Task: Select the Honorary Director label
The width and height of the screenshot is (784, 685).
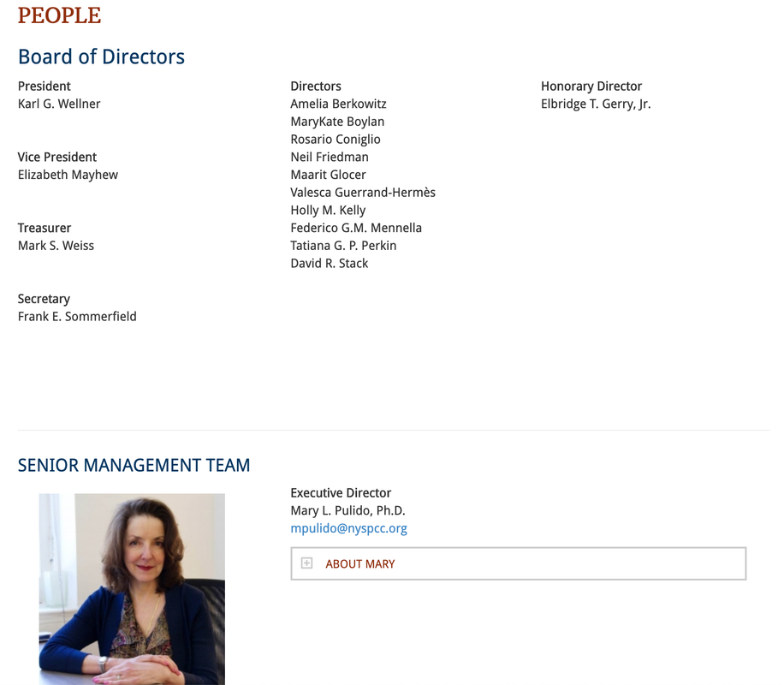Action: 591,86
